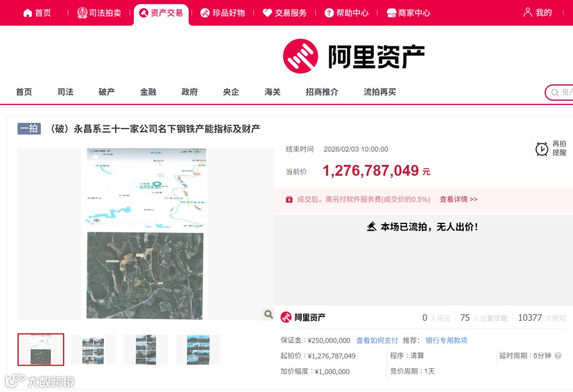Click the 交易服务 heart icon
Image resolution: width=573 pixels, height=392 pixels.
(x=267, y=13)
